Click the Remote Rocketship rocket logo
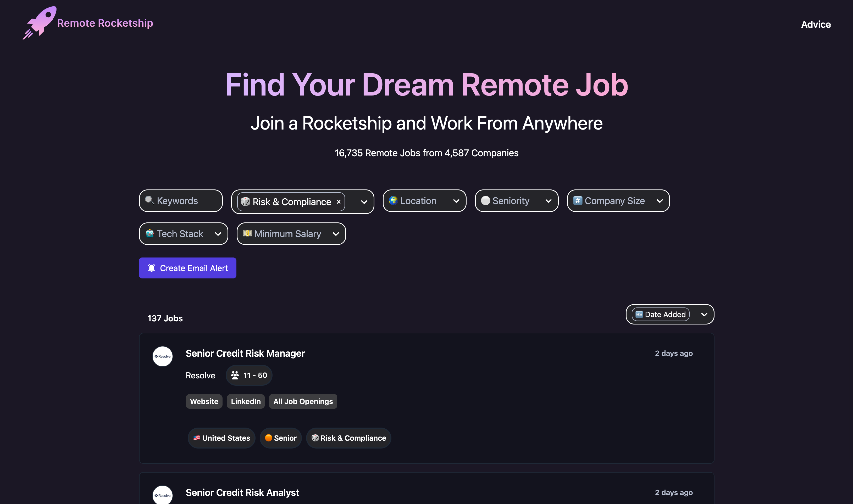The image size is (853, 504). 40,23
